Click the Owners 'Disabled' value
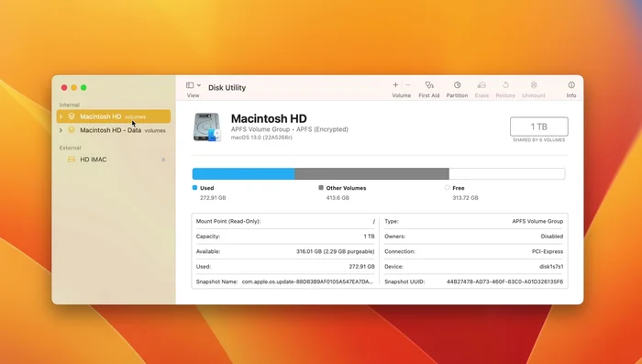The image size is (642, 364). point(552,237)
